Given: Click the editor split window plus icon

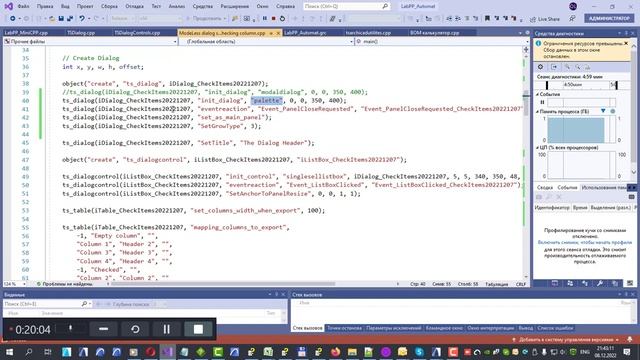Looking at the screenshot, I should 526,49.
